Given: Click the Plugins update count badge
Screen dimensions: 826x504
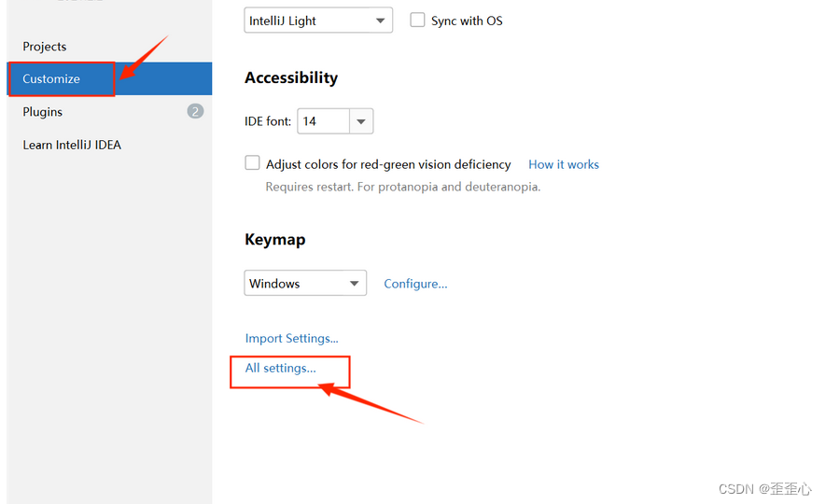Looking at the screenshot, I should (195, 111).
